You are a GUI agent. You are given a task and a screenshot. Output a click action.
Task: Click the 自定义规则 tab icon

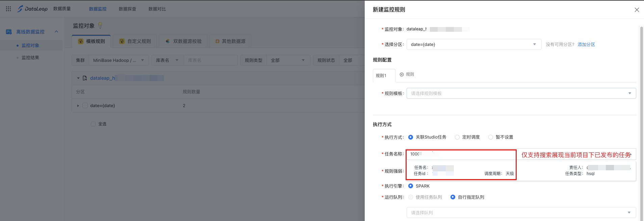coord(122,41)
